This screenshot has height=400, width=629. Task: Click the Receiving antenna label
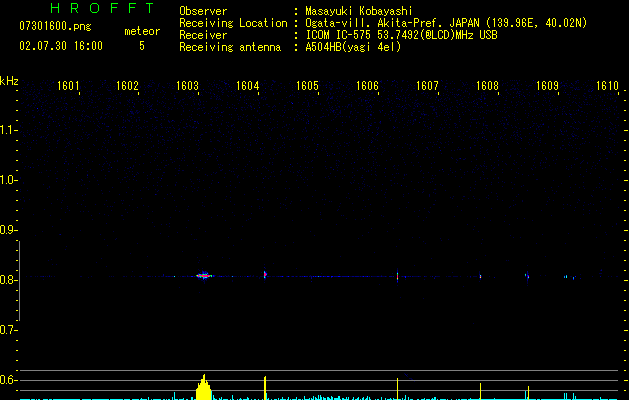coord(230,47)
